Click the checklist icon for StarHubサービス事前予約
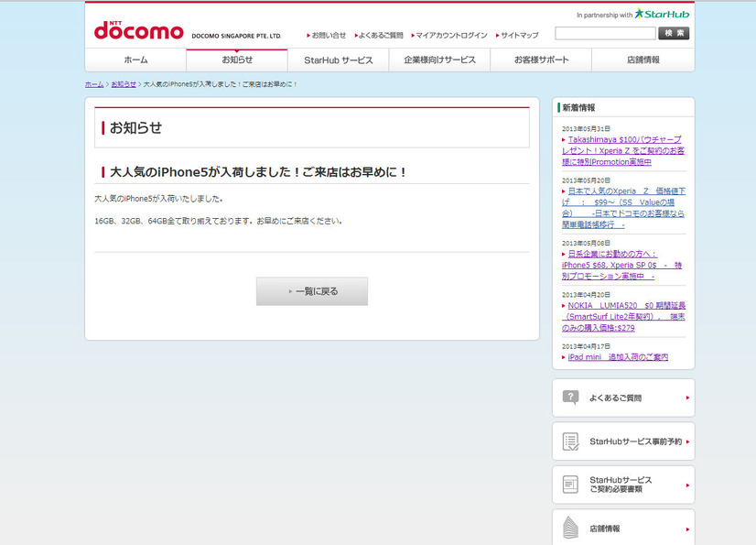This screenshot has height=545, width=756. 570,441
